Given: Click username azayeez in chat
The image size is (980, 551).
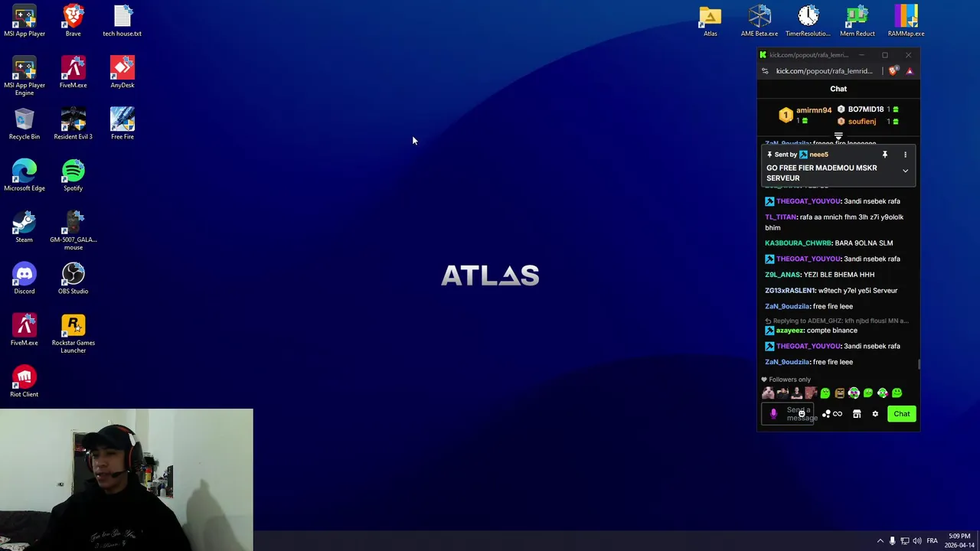Looking at the screenshot, I should pyautogui.click(x=789, y=331).
